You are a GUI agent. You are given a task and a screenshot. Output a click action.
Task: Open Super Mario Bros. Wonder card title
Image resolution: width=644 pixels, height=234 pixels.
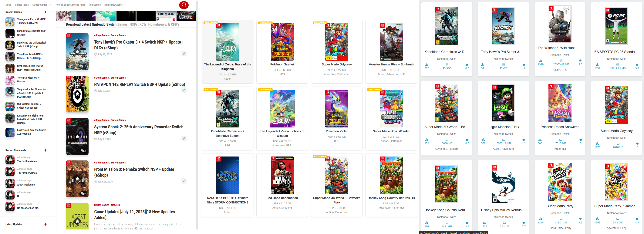coord(391,131)
